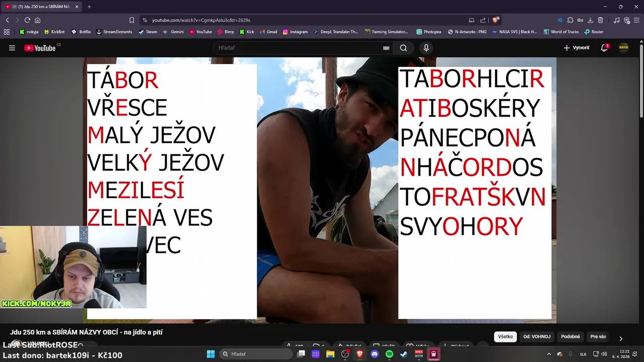This screenshot has height=362, width=644.
Task: Open the YouTube bookmark
Action: click(x=200, y=32)
